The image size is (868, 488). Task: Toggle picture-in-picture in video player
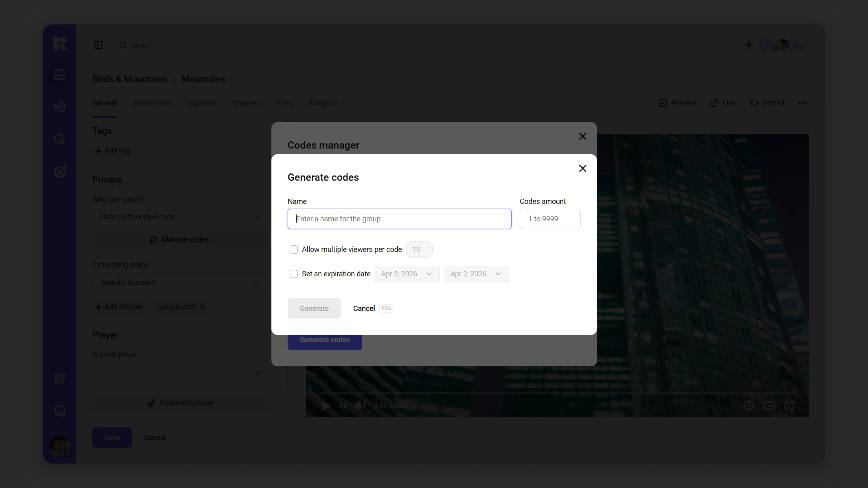click(769, 406)
